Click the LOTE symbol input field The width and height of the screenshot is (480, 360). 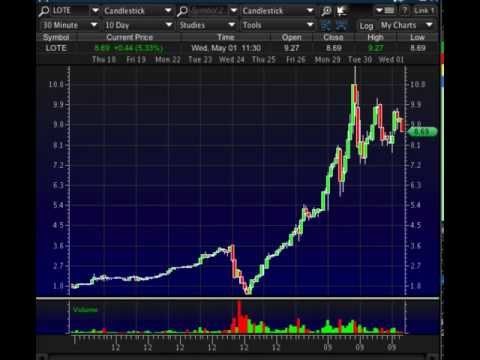(70, 11)
